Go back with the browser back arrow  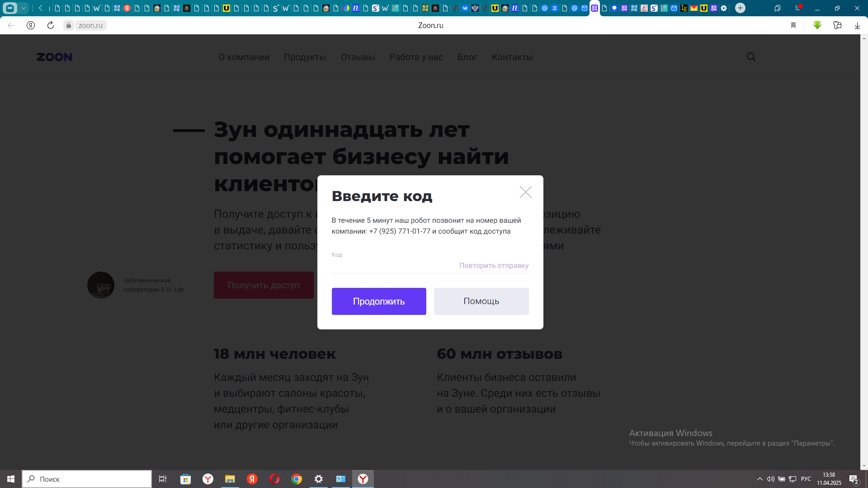tap(11, 25)
